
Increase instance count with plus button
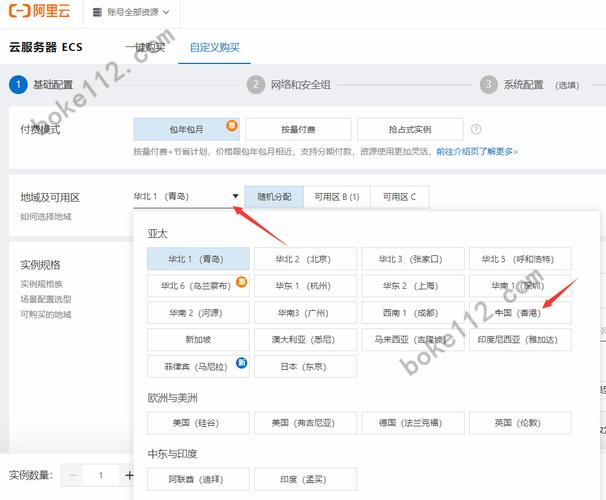coord(129,475)
